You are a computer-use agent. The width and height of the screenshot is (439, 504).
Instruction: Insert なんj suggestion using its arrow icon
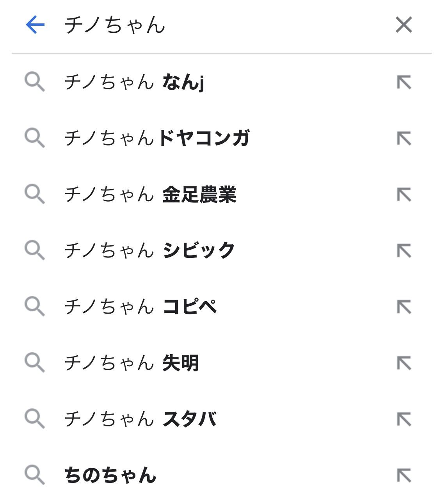click(404, 82)
